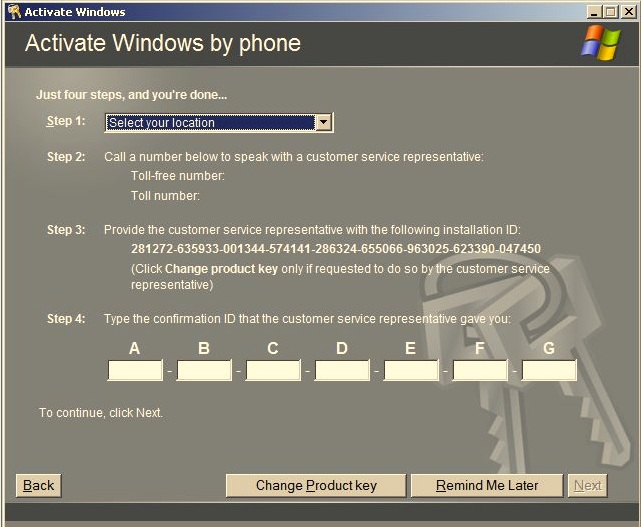Click the 'Step 1:' label
The height and width of the screenshot is (527, 641).
click(x=66, y=121)
